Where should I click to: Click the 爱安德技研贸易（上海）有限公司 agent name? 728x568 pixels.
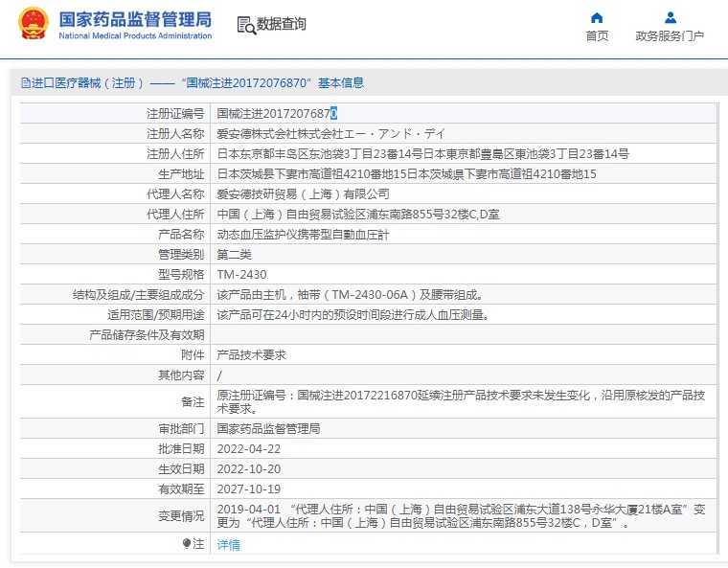pos(303,193)
